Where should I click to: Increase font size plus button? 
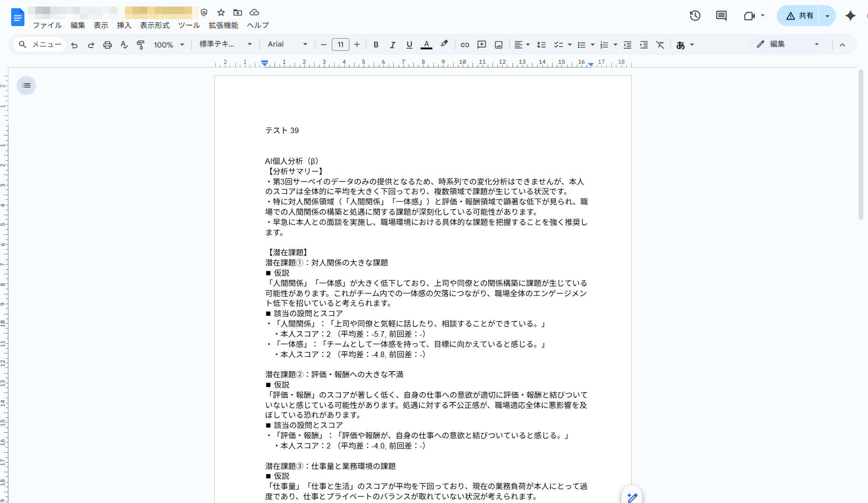[357, 45]
